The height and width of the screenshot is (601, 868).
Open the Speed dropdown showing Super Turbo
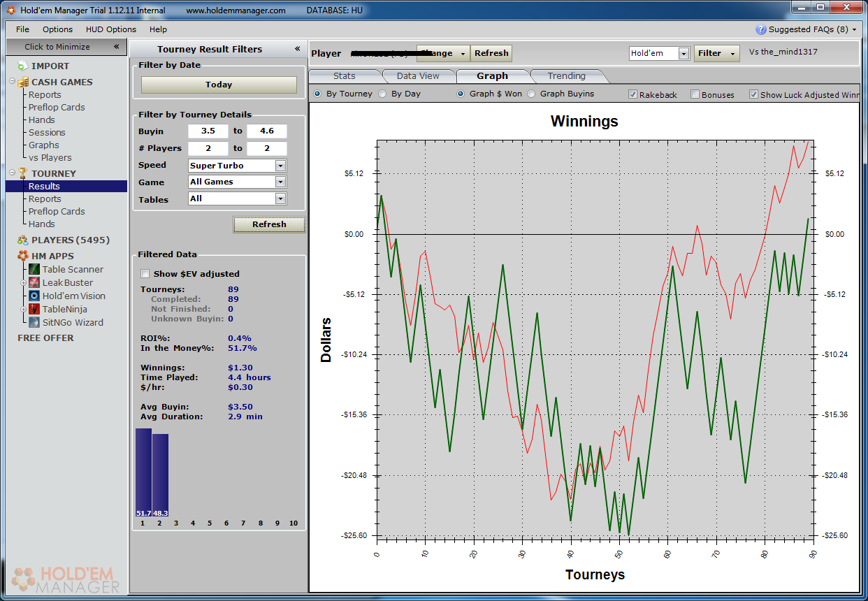280,166
